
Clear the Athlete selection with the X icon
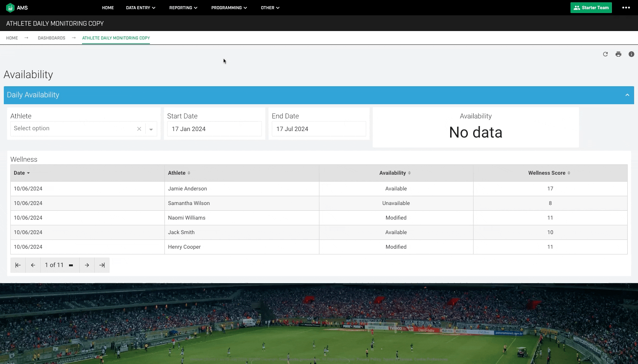[x=139, y=129]
